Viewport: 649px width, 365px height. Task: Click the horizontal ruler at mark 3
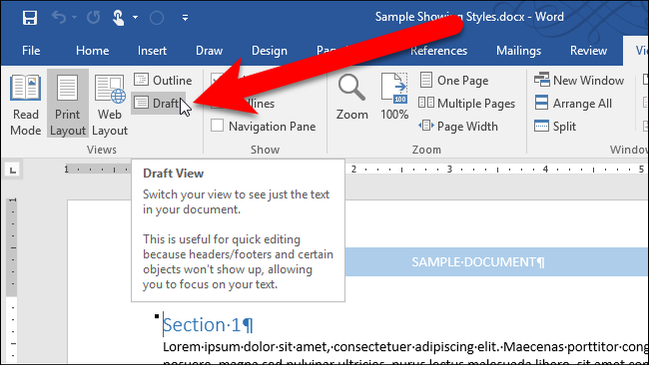[449, 169]
